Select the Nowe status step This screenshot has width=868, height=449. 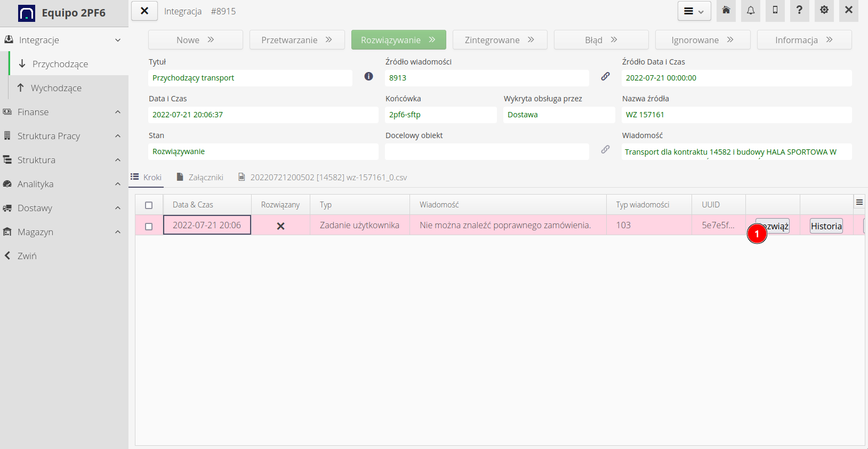(x=196, y=40)
